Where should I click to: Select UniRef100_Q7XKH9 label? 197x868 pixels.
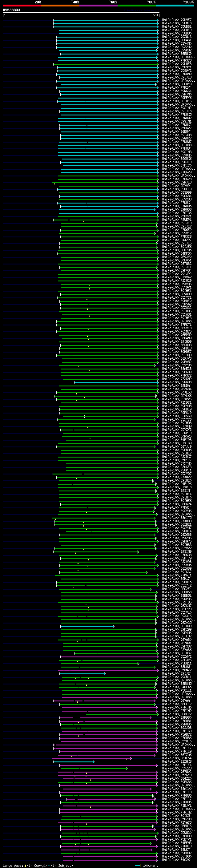pos(177,379)
